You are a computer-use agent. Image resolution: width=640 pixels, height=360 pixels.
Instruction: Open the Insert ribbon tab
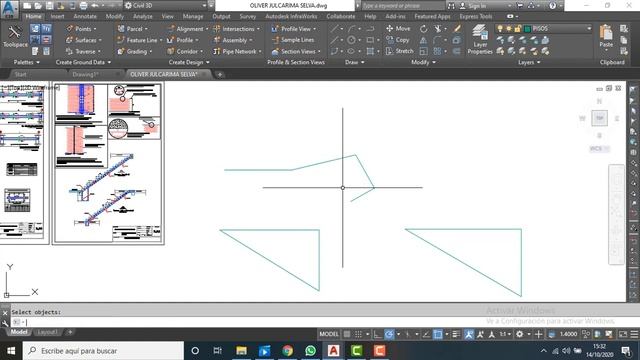click(58, 16)
